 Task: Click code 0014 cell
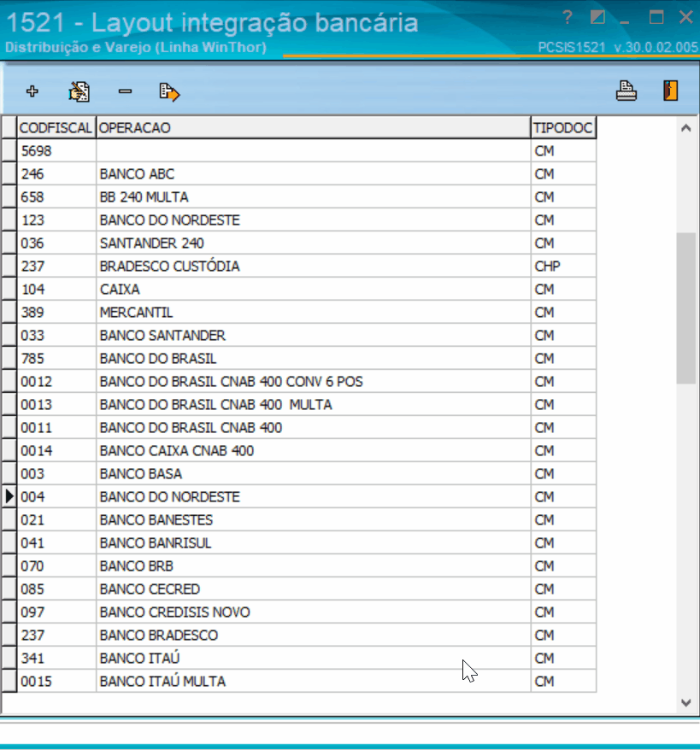(56, 450)
